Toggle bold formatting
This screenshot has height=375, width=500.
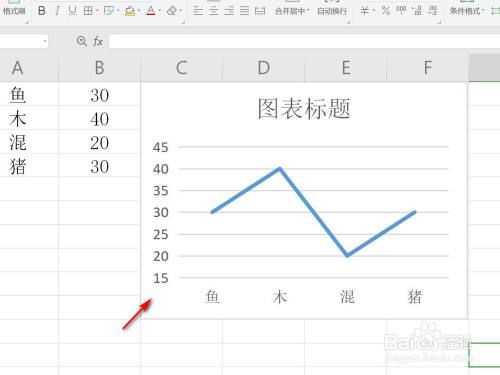42,11
